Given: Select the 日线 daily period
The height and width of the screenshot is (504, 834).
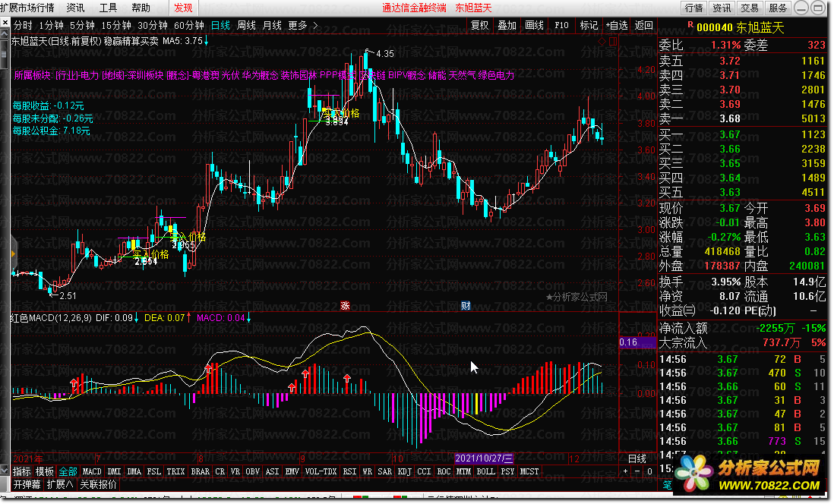Looking at the screenshot, I should click(220, 25).
